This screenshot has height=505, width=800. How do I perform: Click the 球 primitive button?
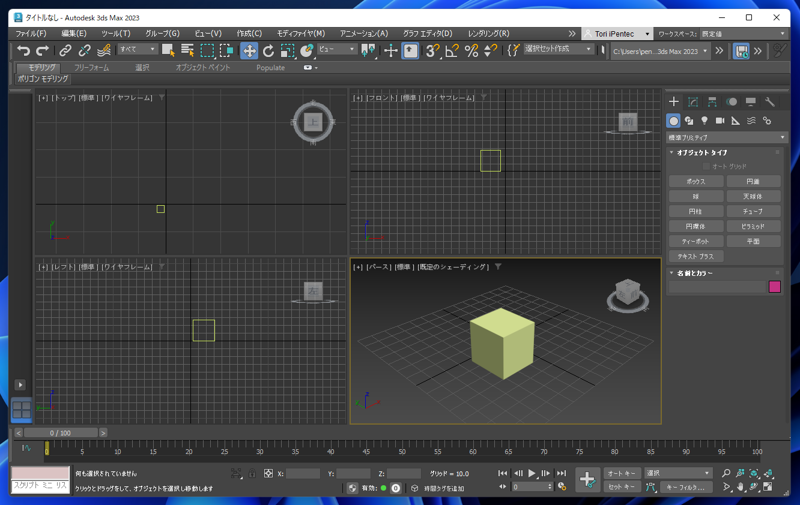point(696,196)
